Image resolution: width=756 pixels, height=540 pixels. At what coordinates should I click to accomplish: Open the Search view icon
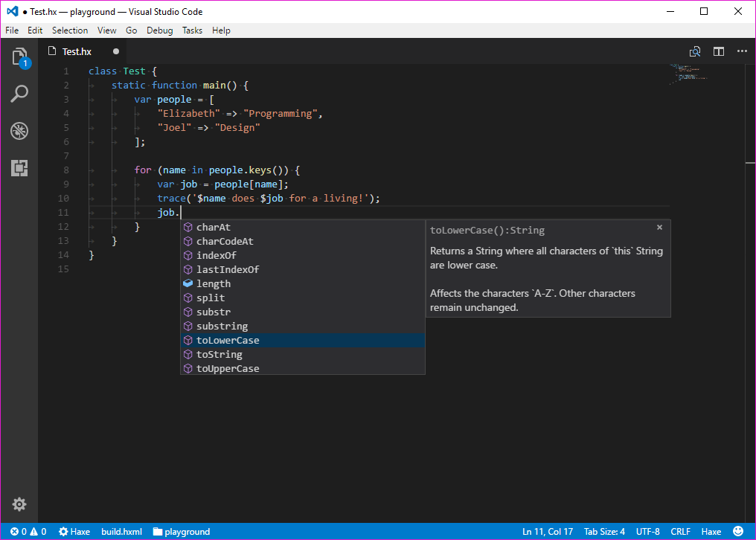(x=19, y=94)
